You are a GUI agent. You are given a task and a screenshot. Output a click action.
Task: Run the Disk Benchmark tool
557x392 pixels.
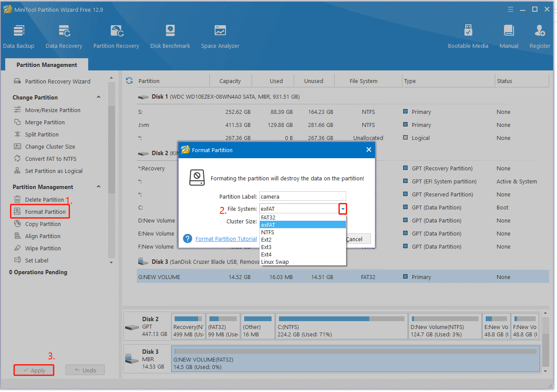click(x=170, y=37)
